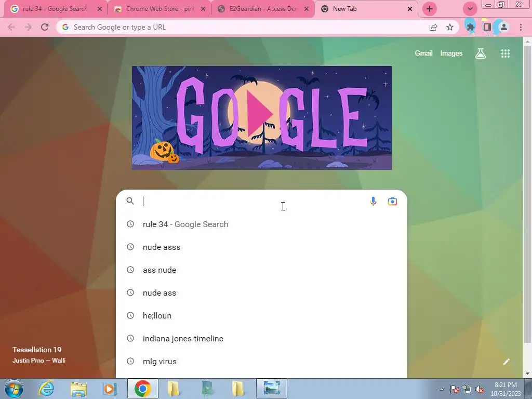Open the Chrome profile avatar
Screen dimensions: 532x399
[x=504, y=27]
